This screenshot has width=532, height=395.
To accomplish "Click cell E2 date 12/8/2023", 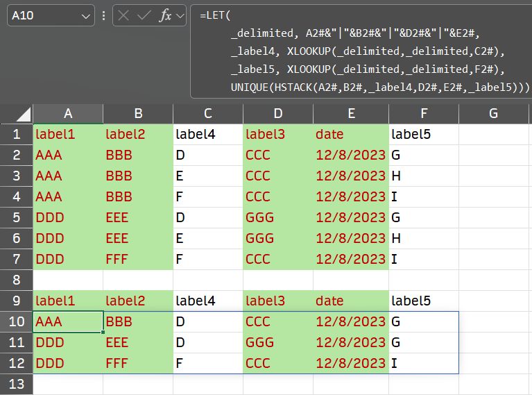I will (351, 156).
